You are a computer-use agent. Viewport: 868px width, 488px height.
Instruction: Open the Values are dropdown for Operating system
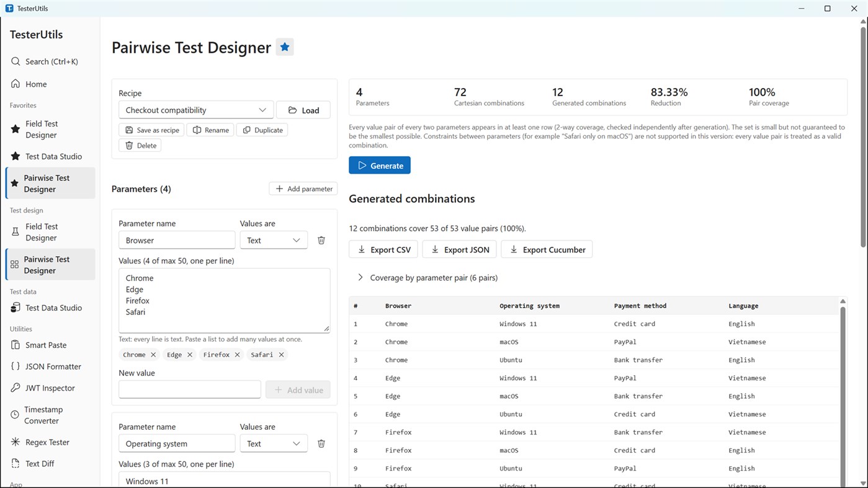coord(274,443)
